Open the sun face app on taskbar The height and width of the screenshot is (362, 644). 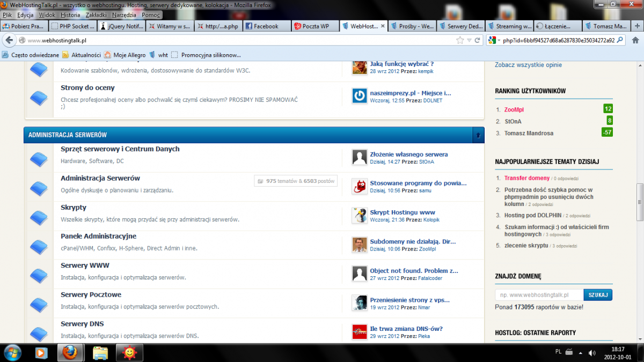tap(129, 353)
